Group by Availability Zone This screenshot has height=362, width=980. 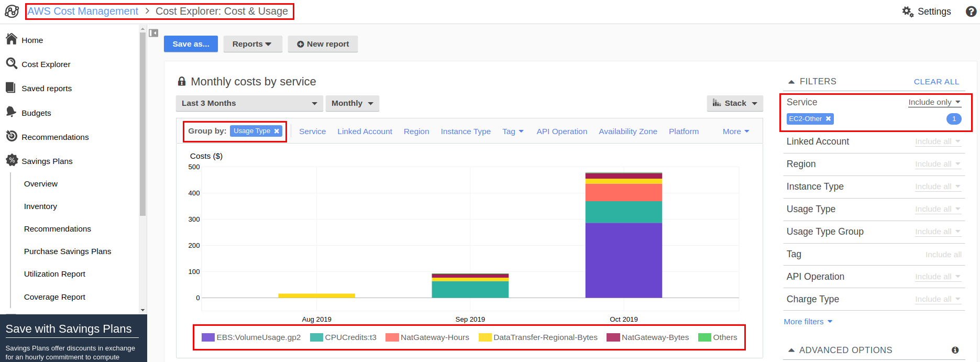(x=627, y=131)
